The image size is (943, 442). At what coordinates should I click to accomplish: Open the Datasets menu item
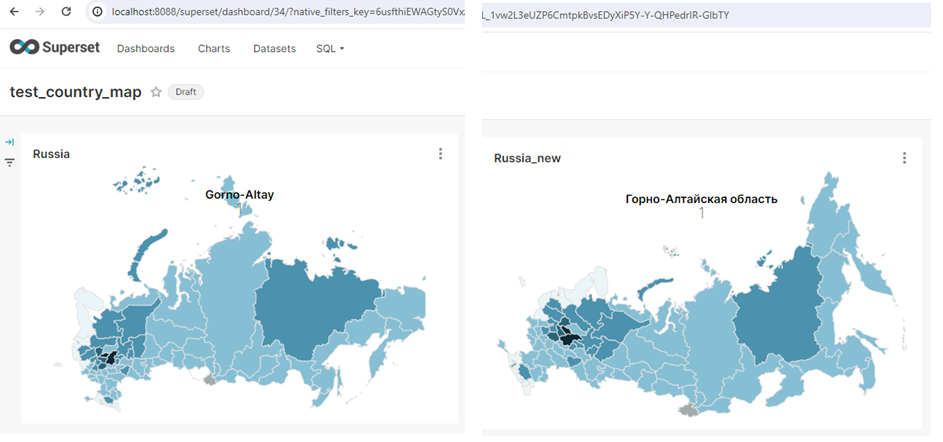point(274,49)
